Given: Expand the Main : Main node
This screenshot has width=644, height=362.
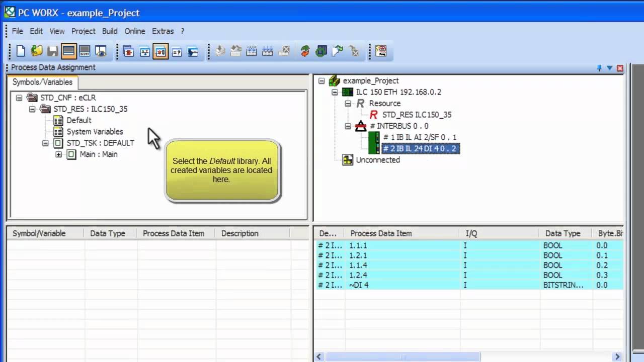Looking at the screenshot, I should pyautogui.click(x=58, y=154).
